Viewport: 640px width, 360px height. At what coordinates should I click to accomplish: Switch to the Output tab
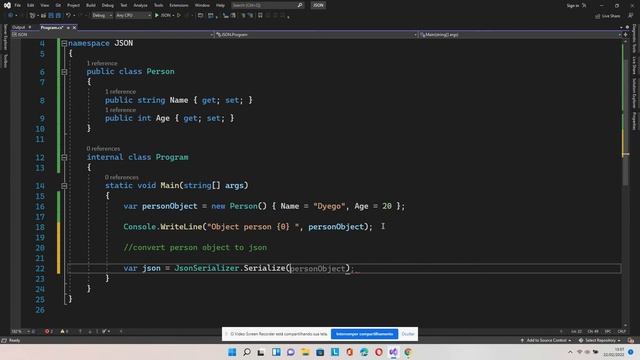point(18,27)
